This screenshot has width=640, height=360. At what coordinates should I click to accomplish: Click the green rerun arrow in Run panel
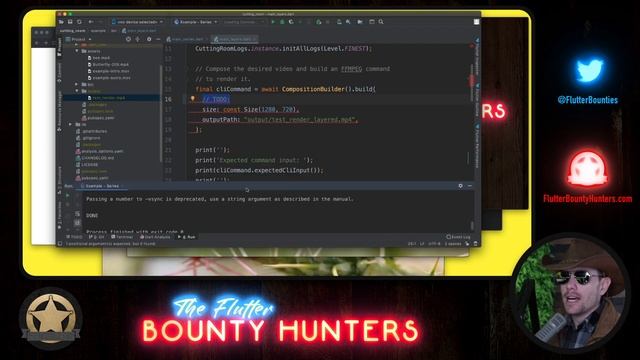(x=68, y=195)
